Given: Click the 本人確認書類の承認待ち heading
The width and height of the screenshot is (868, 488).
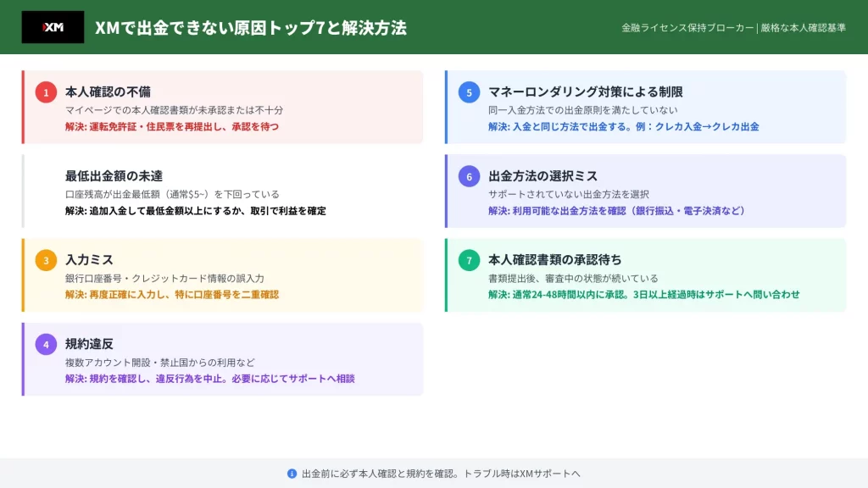Looking at the screenshot, I should point(554,259).
